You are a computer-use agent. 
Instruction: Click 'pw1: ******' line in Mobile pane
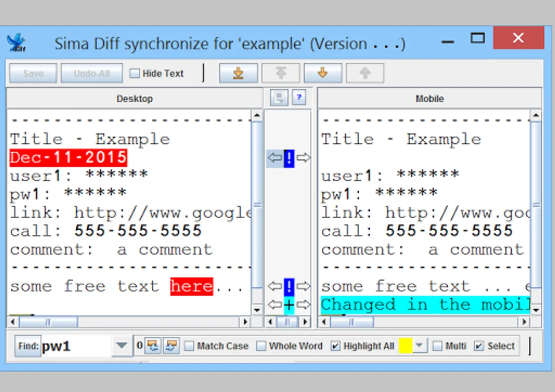379,193
